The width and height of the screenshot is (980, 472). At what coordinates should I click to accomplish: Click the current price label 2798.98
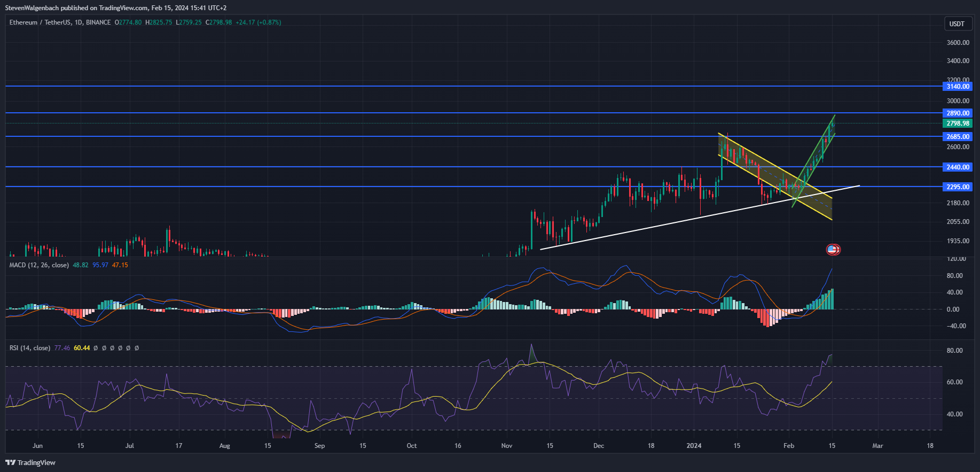point(958,123)
